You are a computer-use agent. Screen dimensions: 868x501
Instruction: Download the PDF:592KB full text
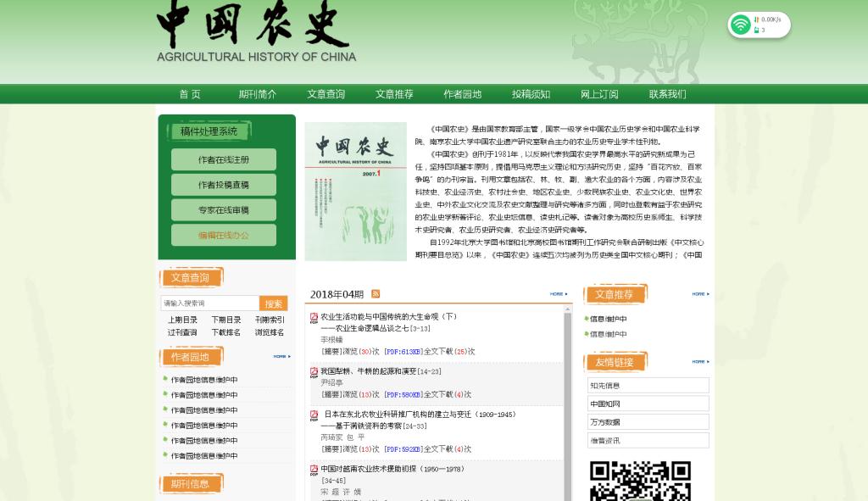coord(403,449)
